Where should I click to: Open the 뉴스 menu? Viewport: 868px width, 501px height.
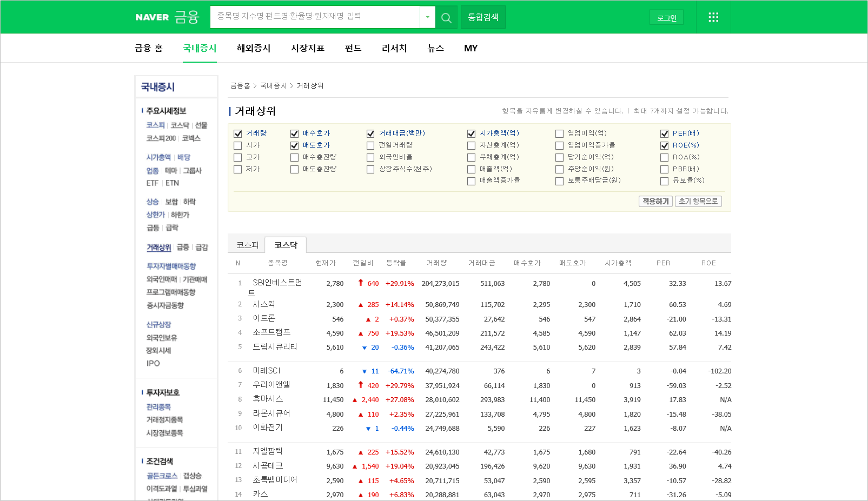pyautogui.click(x=435, y=48)
